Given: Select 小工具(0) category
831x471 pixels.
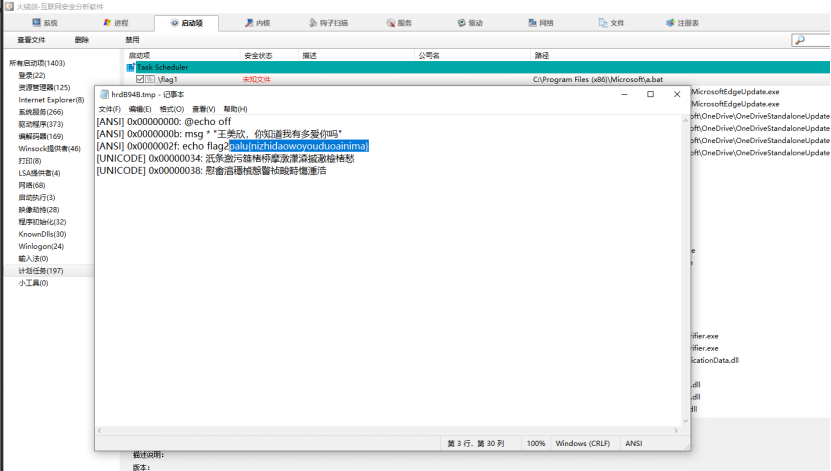Looking at the screenshot, I should coord(33,282).
